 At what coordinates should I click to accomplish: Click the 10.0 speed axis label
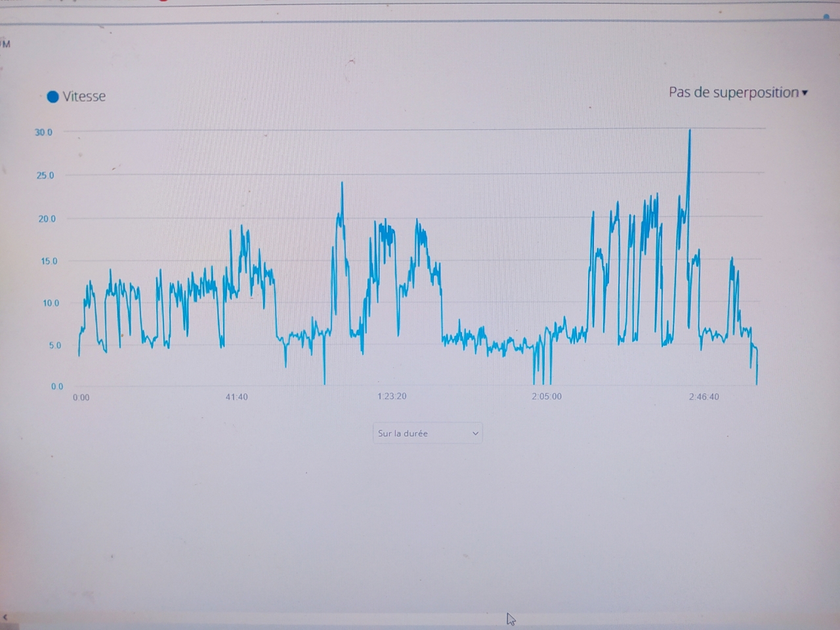point(51,303)
